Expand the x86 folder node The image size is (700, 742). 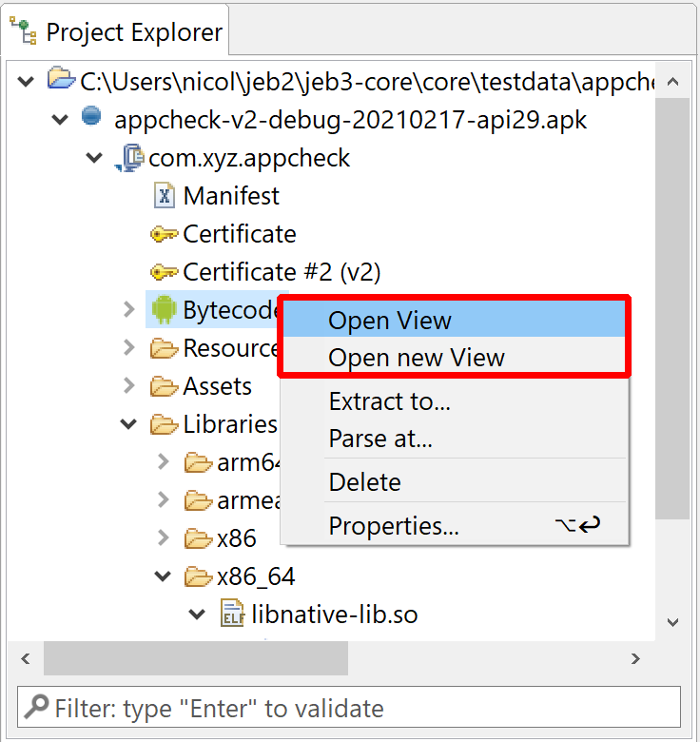164,538
